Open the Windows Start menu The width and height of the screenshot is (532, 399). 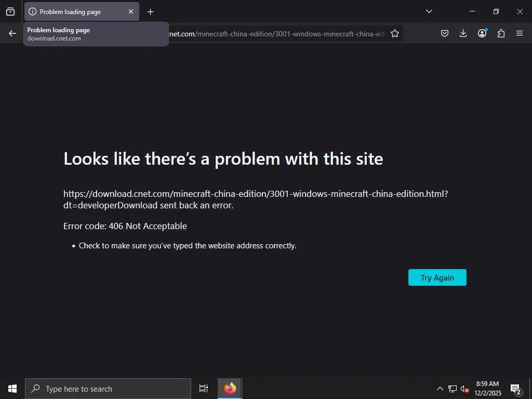[12, 389]
